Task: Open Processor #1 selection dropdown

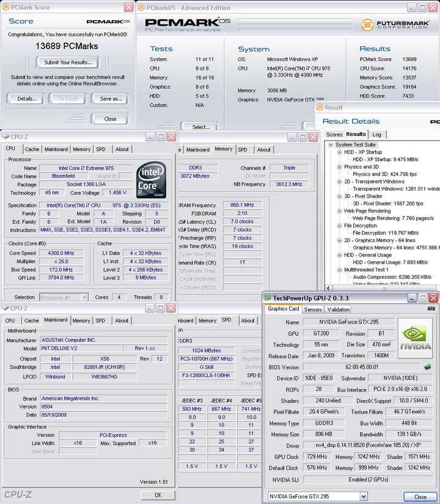Action: (84, 298)
